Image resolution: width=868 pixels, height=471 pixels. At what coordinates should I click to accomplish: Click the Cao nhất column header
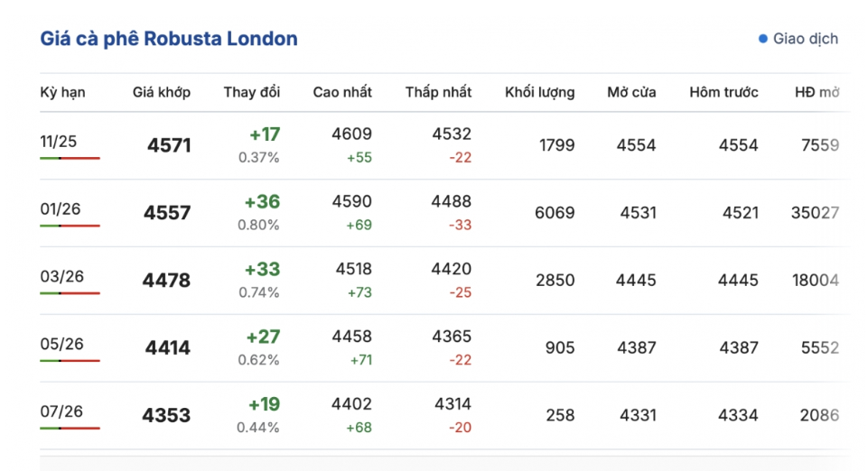(x=342, y=92)
